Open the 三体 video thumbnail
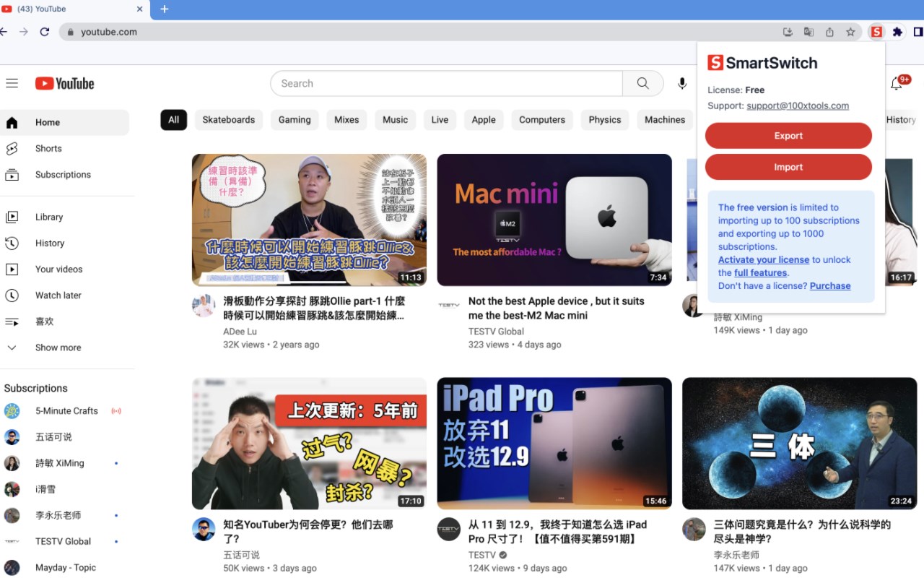 [x=800, y=444]
